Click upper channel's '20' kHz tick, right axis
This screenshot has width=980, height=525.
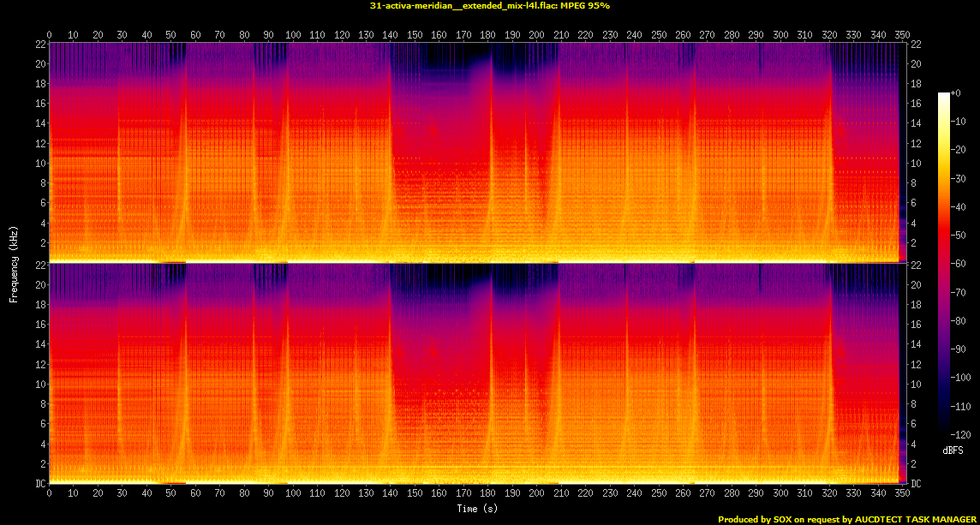[x=915, y=63]
